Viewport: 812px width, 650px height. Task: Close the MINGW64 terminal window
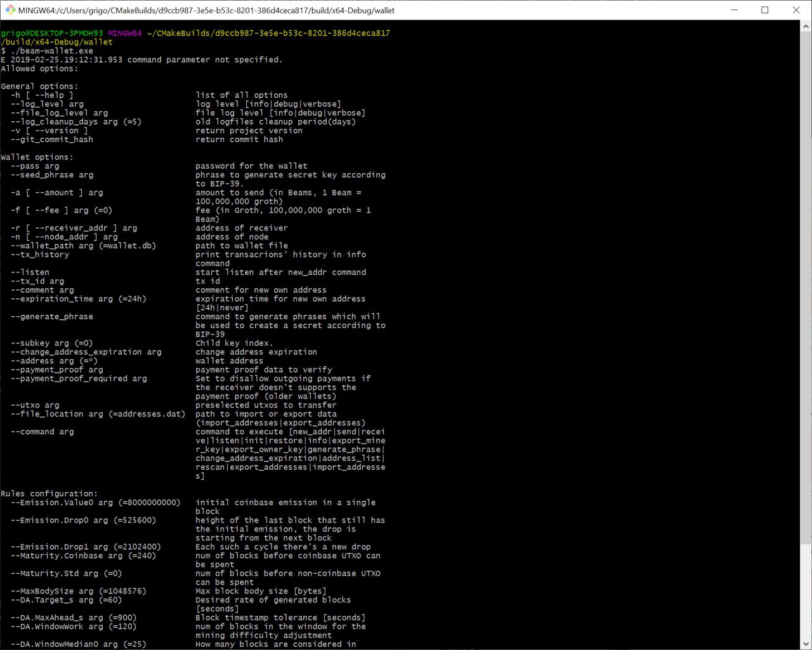[x=796, y=10]
